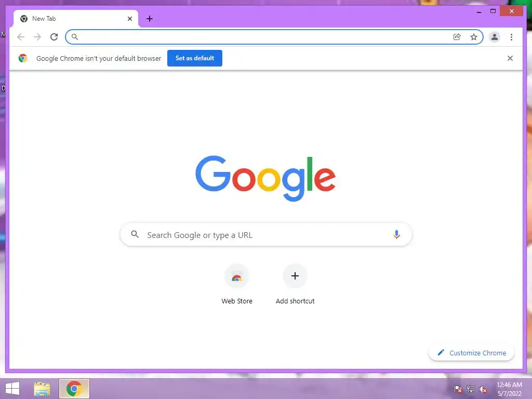Click the Google logo

click(x=265, y=178)
